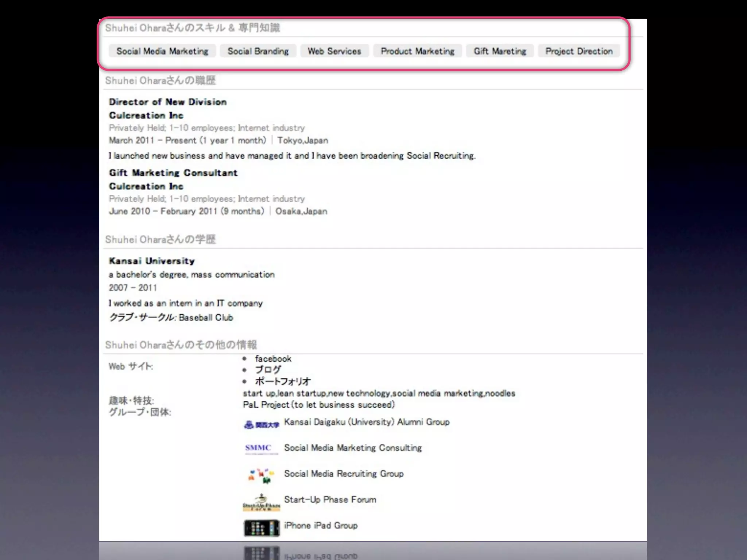Open the ポートフォリオ website link

[283, 381]
